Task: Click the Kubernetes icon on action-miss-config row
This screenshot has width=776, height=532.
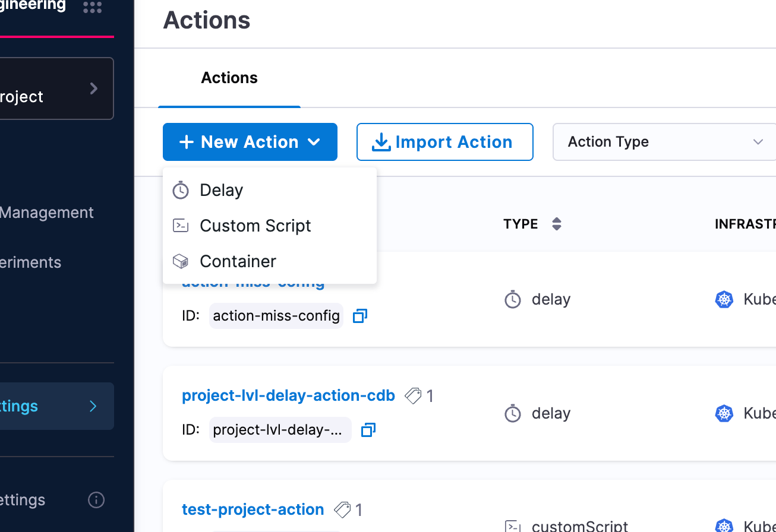Action: pos(724,299)
